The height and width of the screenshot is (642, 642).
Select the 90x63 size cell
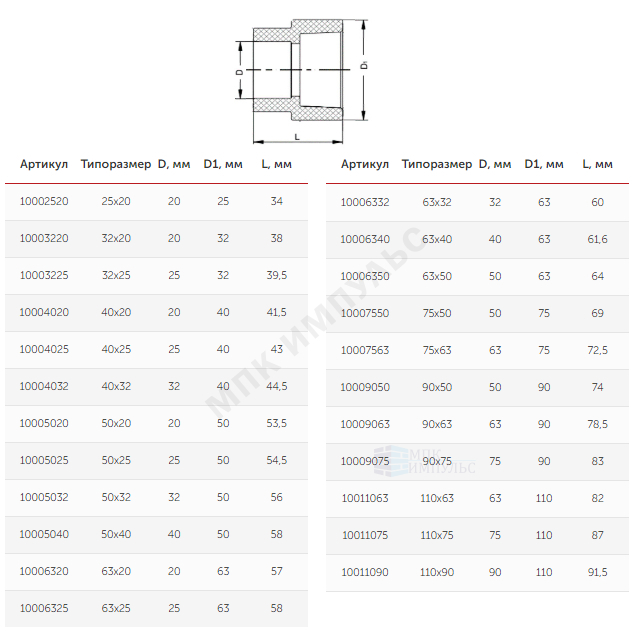click(x=437, y=424)
